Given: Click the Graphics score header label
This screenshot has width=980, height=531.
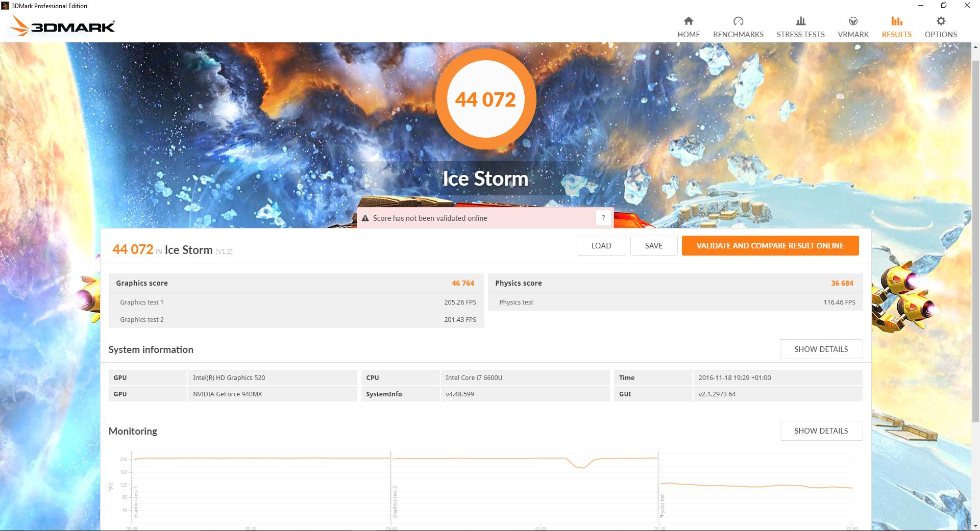Looking at the screenshot, I should [142, 283].
